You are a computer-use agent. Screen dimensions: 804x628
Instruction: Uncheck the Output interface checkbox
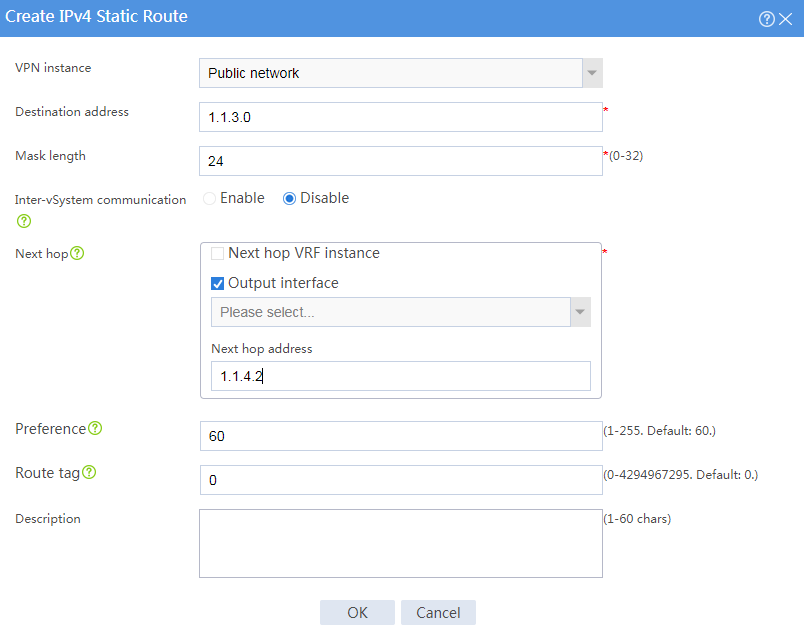tap(217, 283)
